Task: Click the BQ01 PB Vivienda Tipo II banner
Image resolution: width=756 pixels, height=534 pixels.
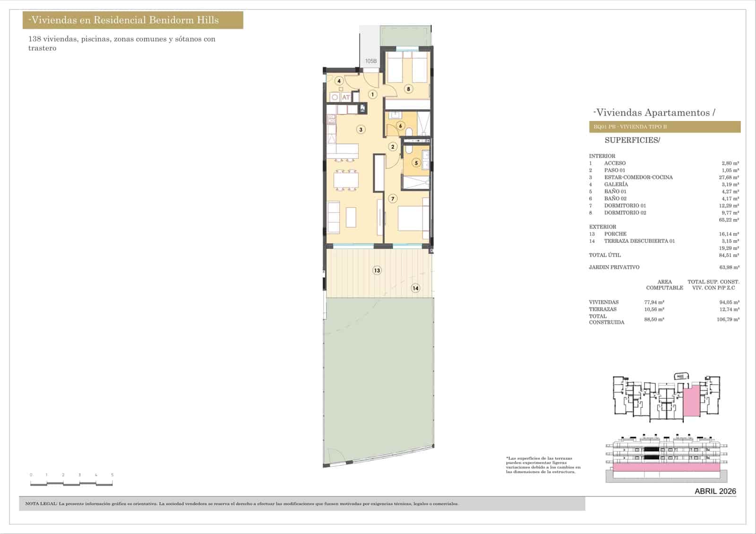Action: pos(665,127)
